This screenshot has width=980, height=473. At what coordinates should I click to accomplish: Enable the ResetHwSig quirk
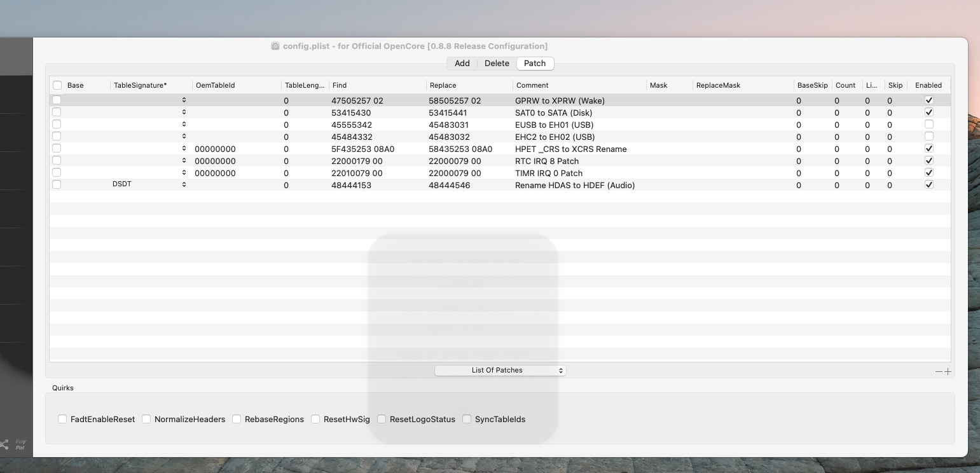[x=315, y=419]
